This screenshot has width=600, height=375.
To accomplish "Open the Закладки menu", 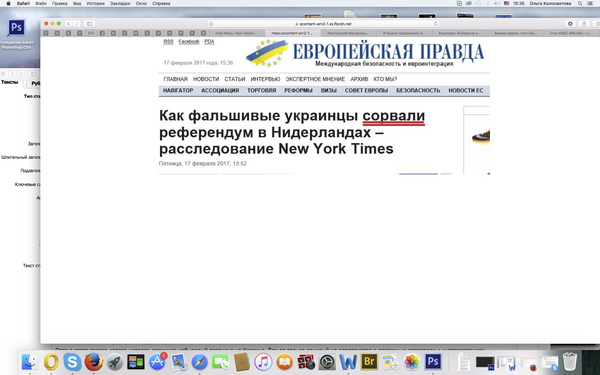I will (x=120, y=3).
